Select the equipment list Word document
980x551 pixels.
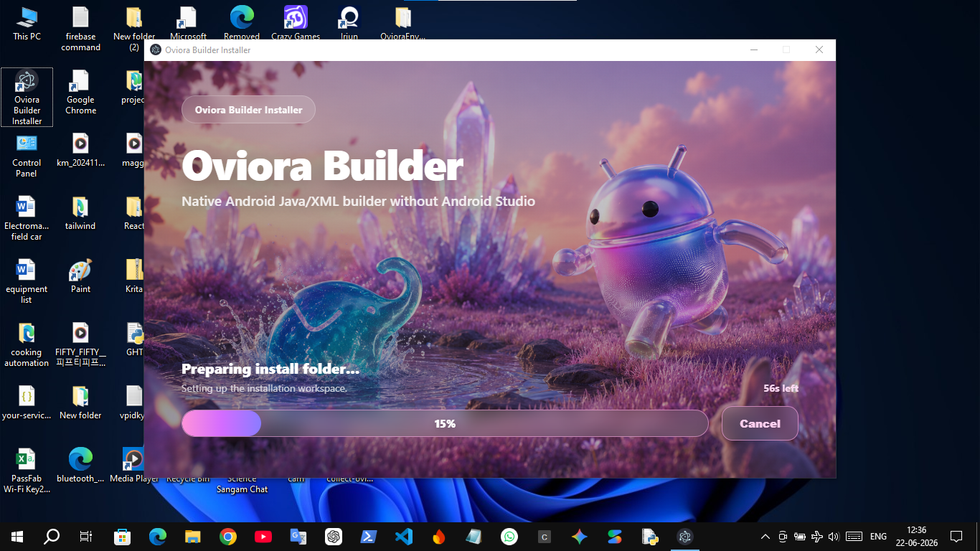point(27,281)
